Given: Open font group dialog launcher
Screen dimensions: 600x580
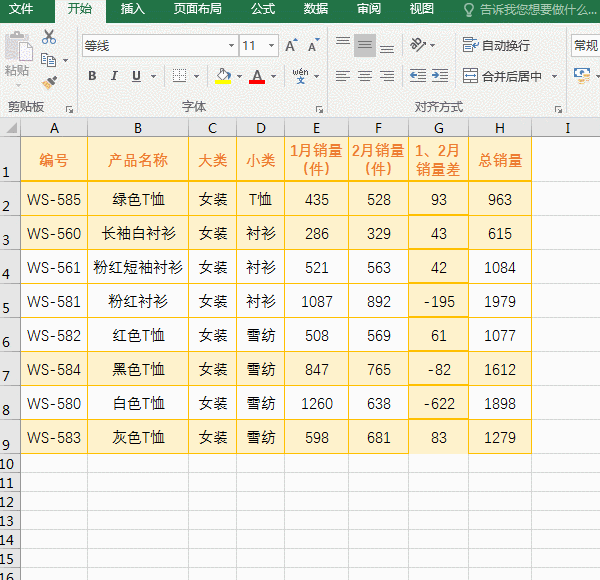Looking at the screenshot, I should pyautogui.click(x=319, y=110).
